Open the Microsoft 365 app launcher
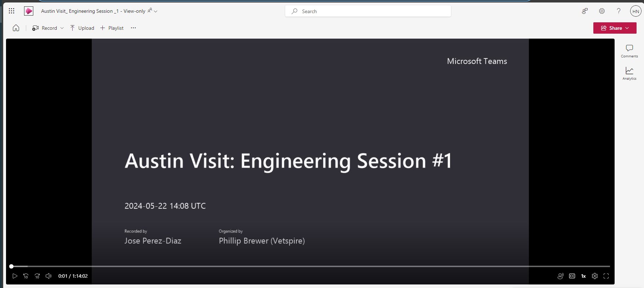The image size is (644, 288). [12, 11]
